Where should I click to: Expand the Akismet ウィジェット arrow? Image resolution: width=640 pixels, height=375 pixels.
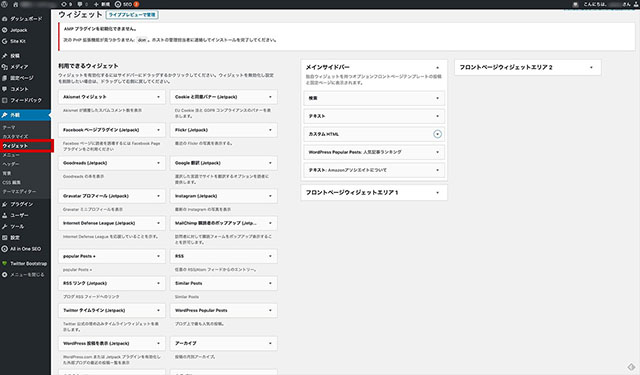coord(159,97)
